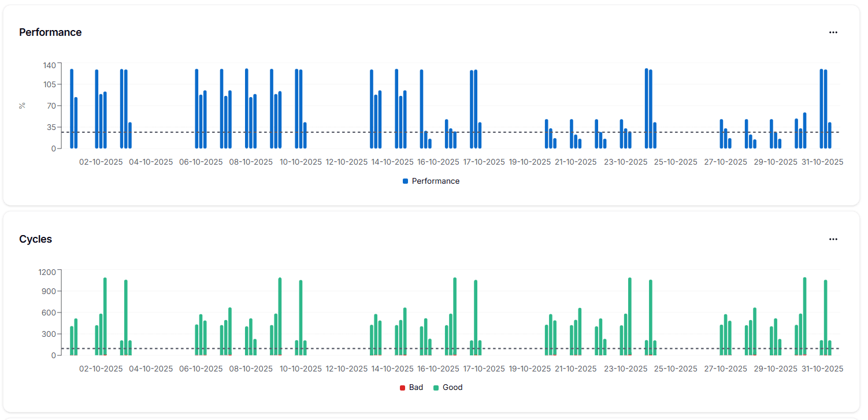Click the 1200 label on Cycles y-axis
This screenshot has width=868, height=420.
pyautogui.click(x=47, y=272)
